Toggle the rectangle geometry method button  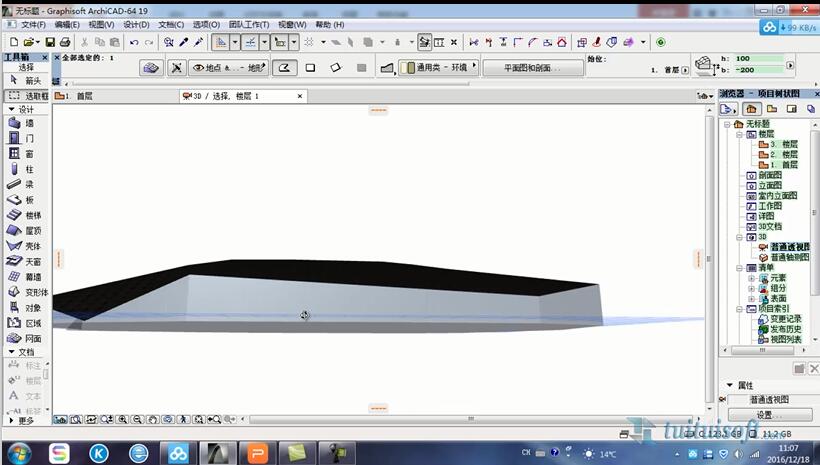310,68
